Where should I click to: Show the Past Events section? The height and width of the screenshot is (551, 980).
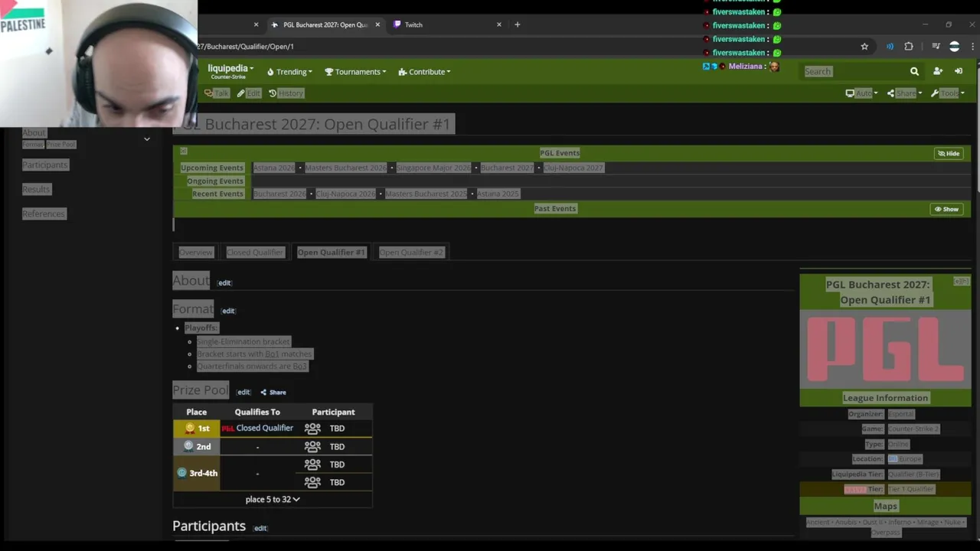(x=947, y=209)
